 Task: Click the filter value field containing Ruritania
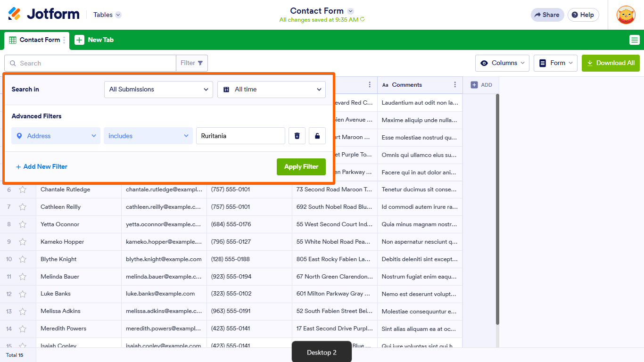pyautogui.click(x=240, y=136)
